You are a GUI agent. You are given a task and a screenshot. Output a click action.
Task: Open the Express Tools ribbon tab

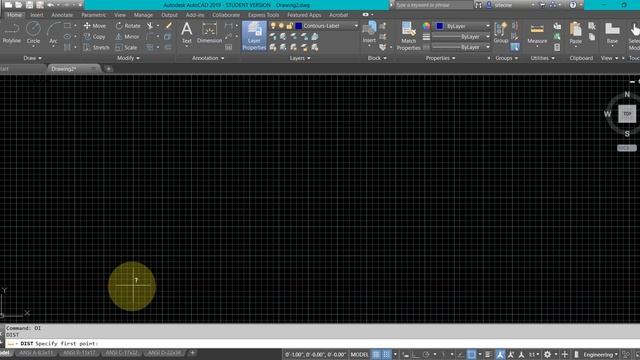[264, 15]
